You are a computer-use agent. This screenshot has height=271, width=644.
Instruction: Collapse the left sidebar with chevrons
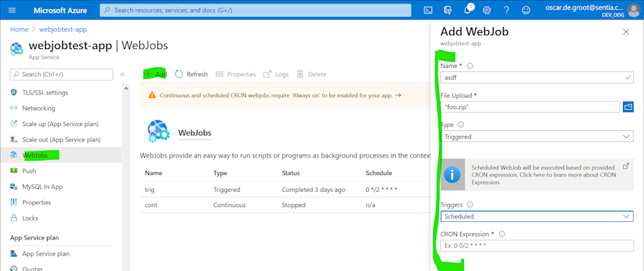122,74
